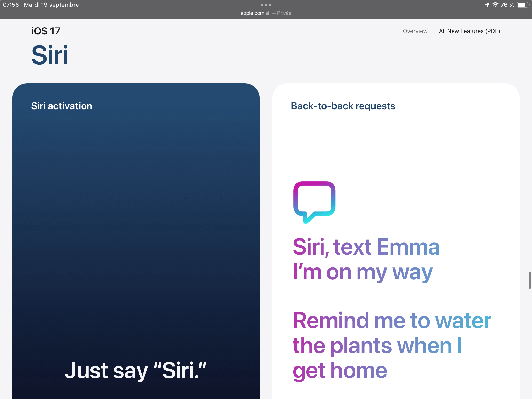Tap the three-dot multitasking icon
This screenshot has width=532, height=399.
point(266,5)
